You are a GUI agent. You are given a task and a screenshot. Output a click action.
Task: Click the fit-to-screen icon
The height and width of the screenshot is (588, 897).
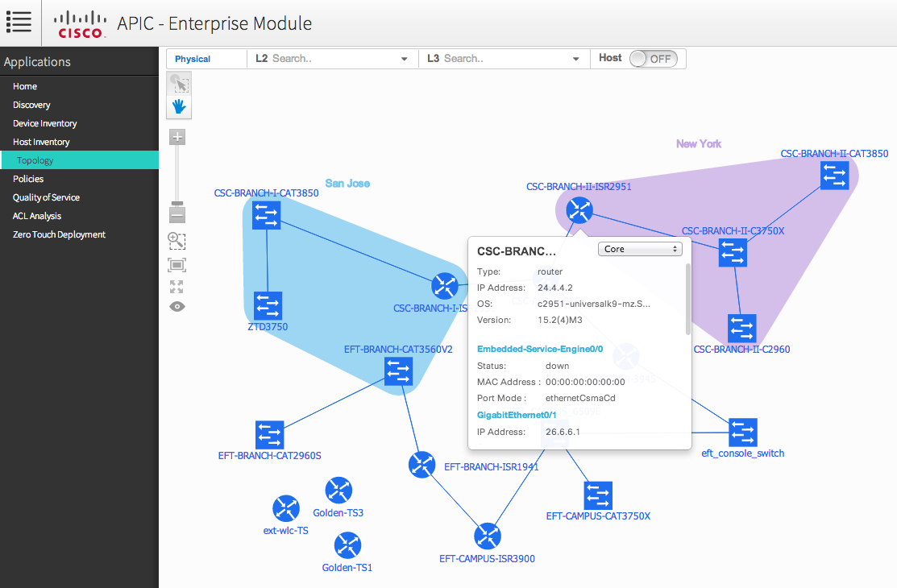pos(177,264)
